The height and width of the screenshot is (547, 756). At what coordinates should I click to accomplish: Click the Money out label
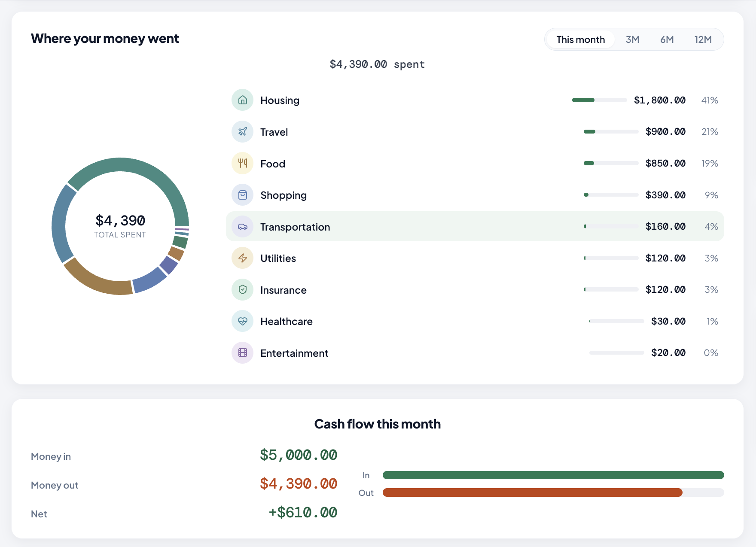coord(55,485)
